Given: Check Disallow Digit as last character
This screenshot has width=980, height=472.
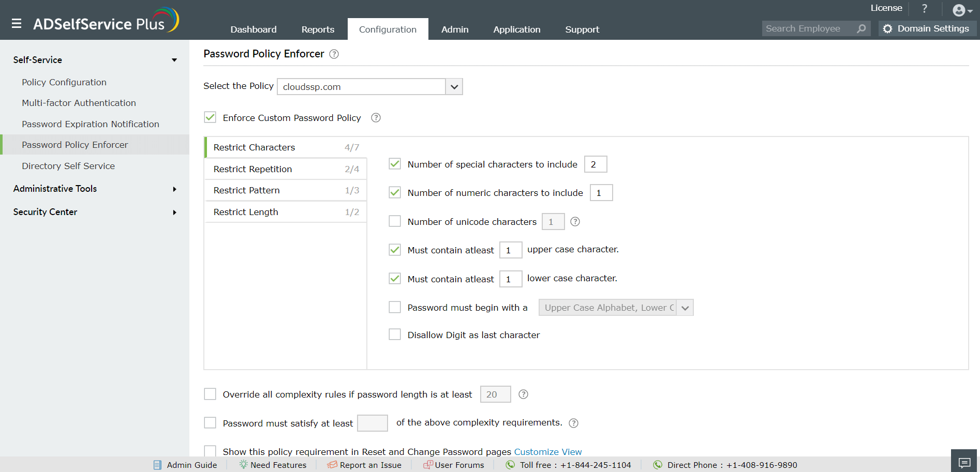Looking at the screenshot, I should click(395, 334).
